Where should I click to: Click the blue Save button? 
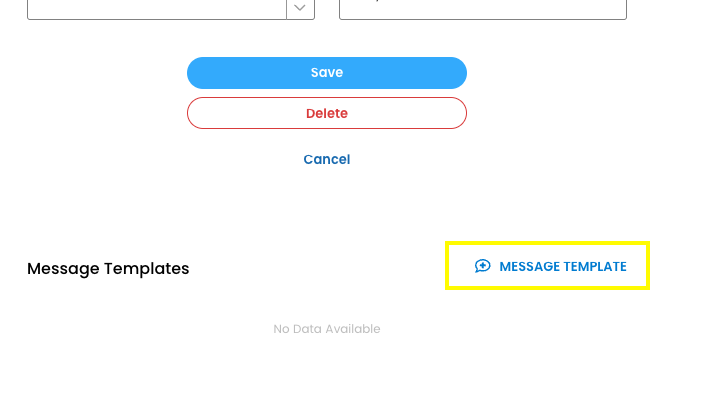coord(327,73)
